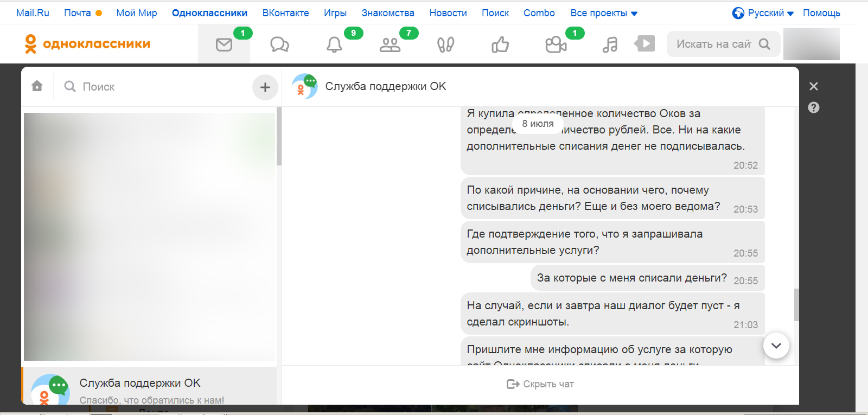Click the chat list scrollbar thumb
Image resolution: width=868 pixels, height=415 pixels.
pos(279,136)
